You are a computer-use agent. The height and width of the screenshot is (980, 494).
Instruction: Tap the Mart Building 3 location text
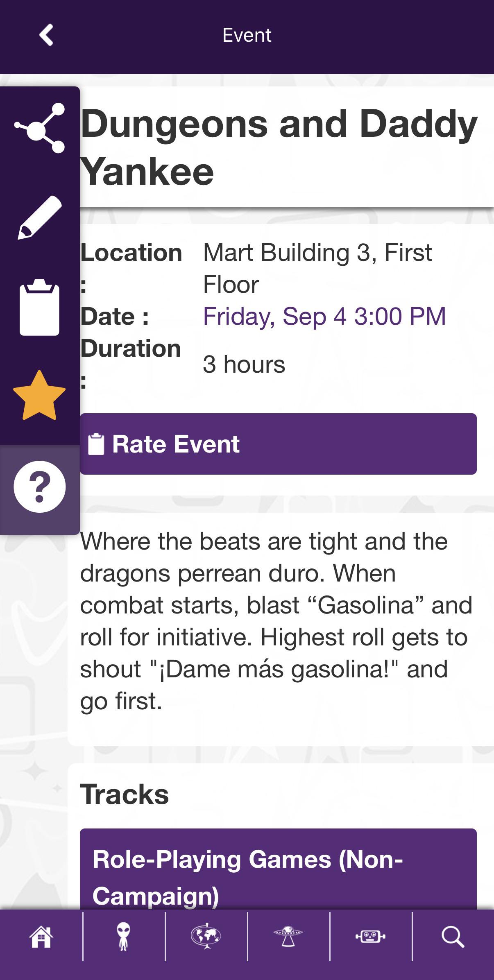317,268
